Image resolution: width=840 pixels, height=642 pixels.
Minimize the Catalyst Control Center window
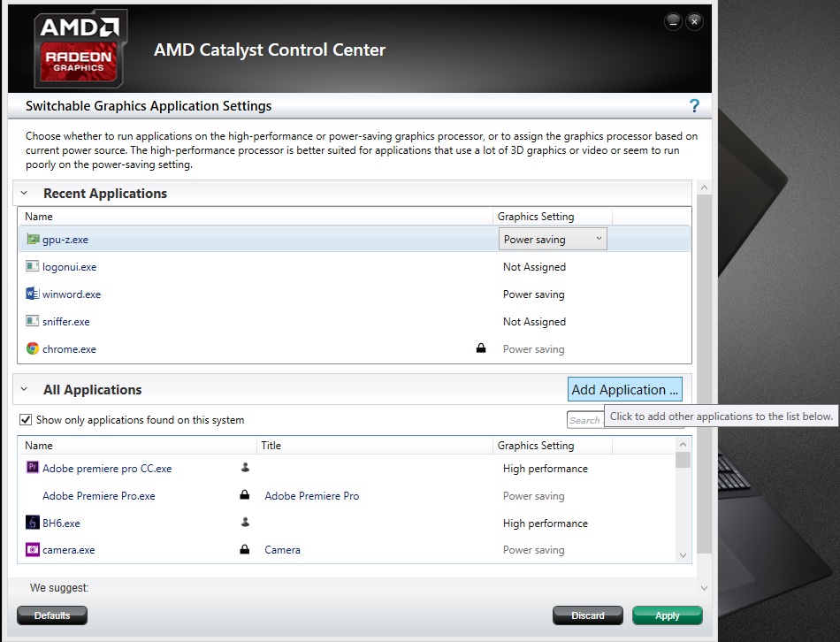click(x=673, y=21)
